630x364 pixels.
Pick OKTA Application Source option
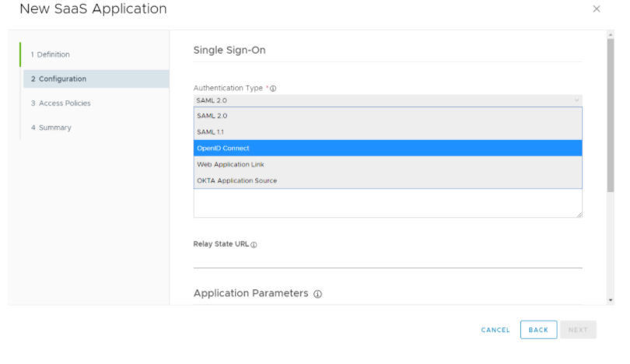click(388, 180)
